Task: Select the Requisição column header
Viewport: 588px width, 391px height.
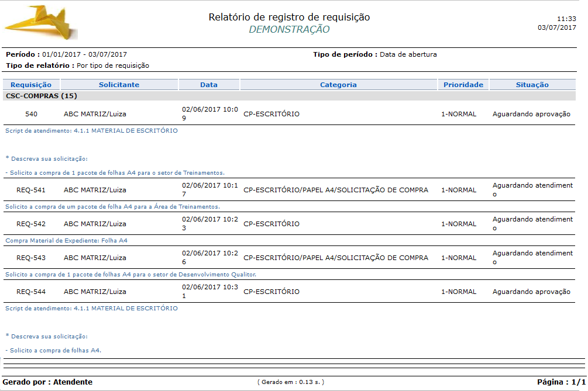Action: 31,85
